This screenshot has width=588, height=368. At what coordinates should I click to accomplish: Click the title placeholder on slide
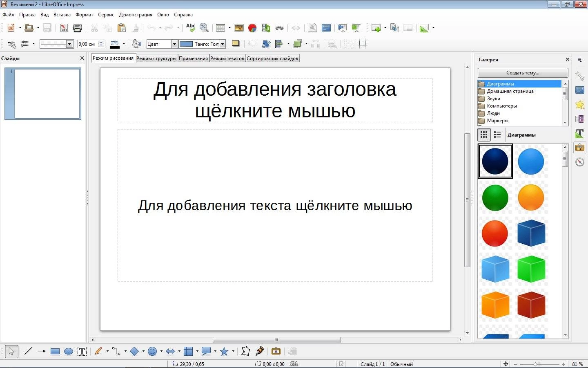pyautogui.click(x=275, y=100)
